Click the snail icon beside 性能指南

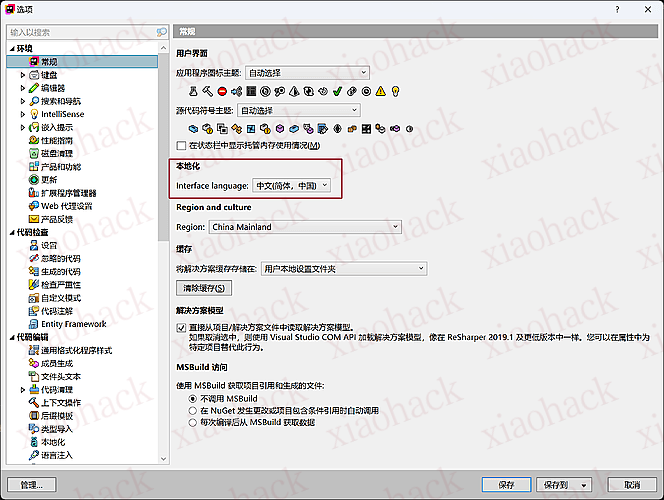[34, 141]
